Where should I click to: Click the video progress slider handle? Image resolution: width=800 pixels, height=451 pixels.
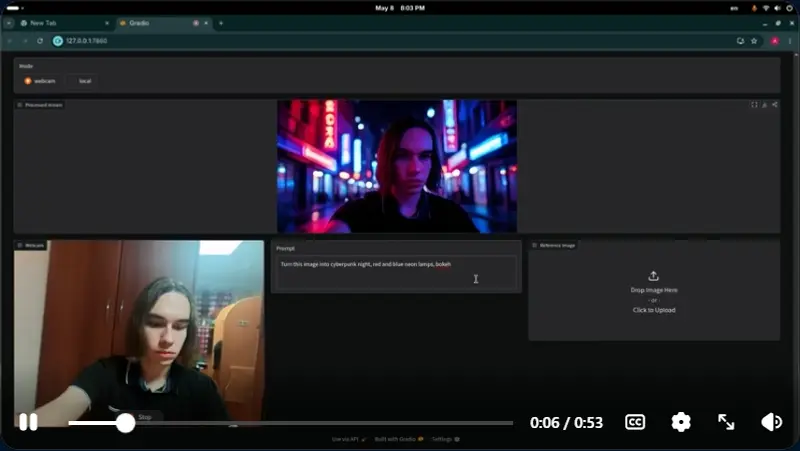pyautogui.click(x=125, y=423)
